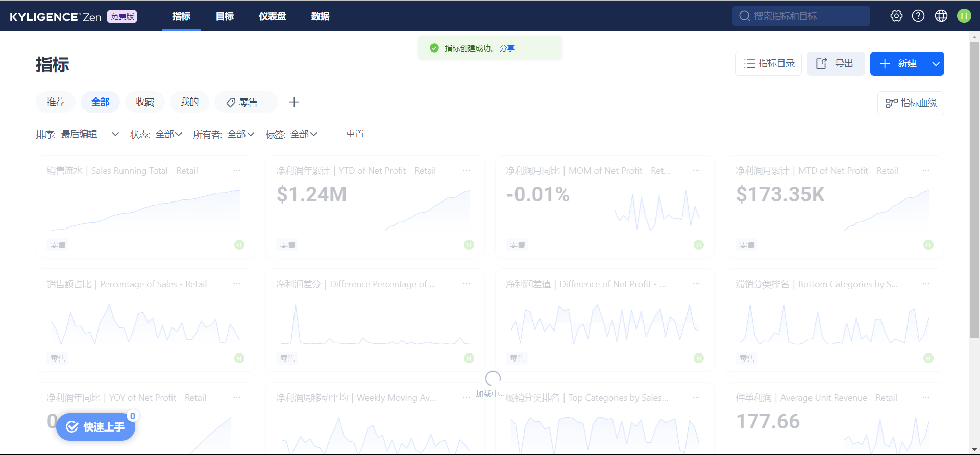Viewport: 980px width, 455px height.
Task: Click 分享 link in success toast
Action: [x=507, y=48]
